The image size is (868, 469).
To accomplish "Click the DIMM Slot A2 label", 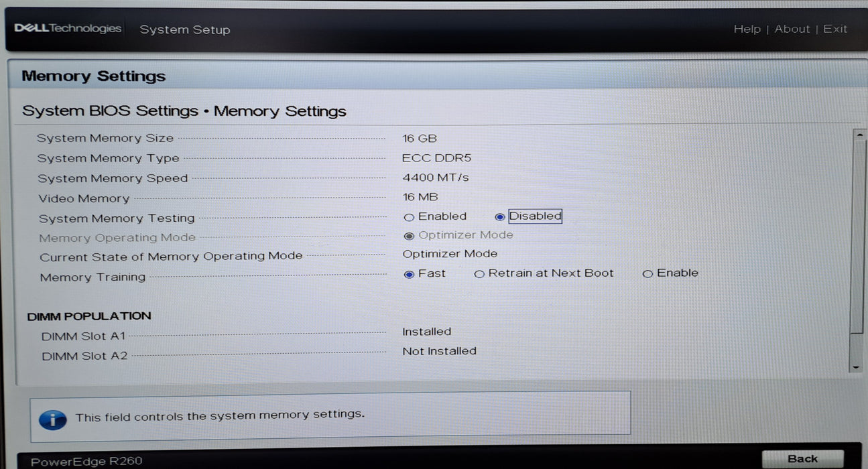I will click(x=84, y=356).
